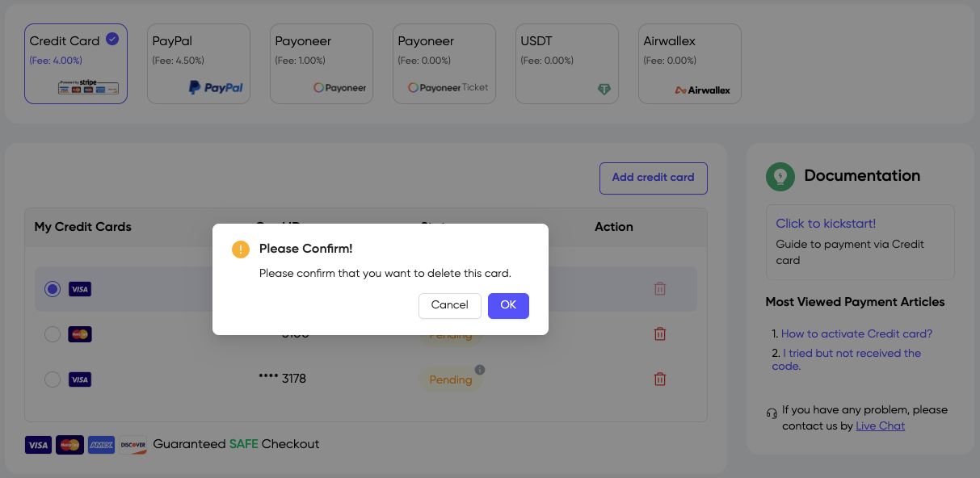Click the Documentation lightbulb icon
The width and height of the screenshot is (980, 478).
tap(780, 176)
